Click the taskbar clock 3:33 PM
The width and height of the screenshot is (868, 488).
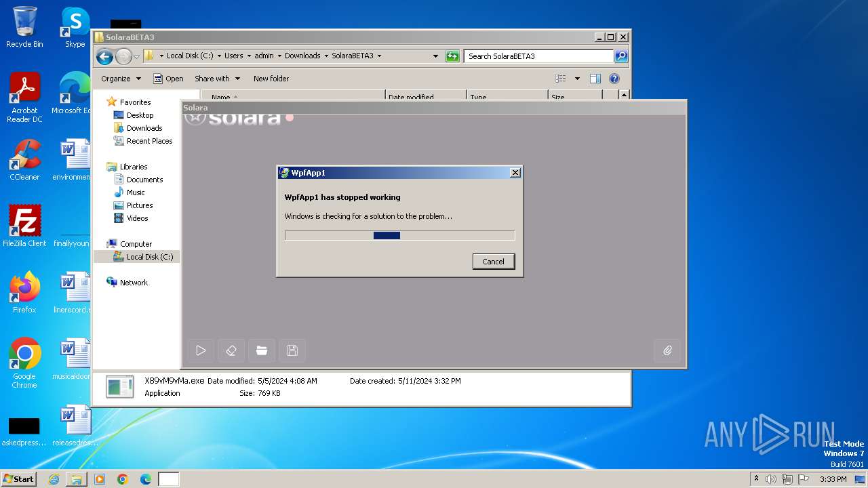click(x=833, y=479)
